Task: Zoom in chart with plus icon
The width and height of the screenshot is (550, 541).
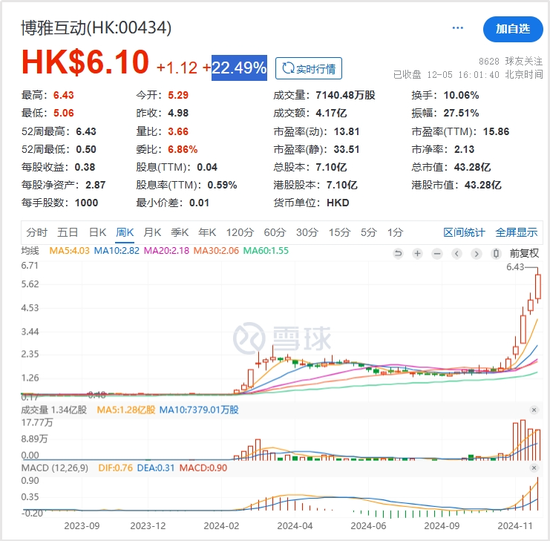Action: click(417, 253)
